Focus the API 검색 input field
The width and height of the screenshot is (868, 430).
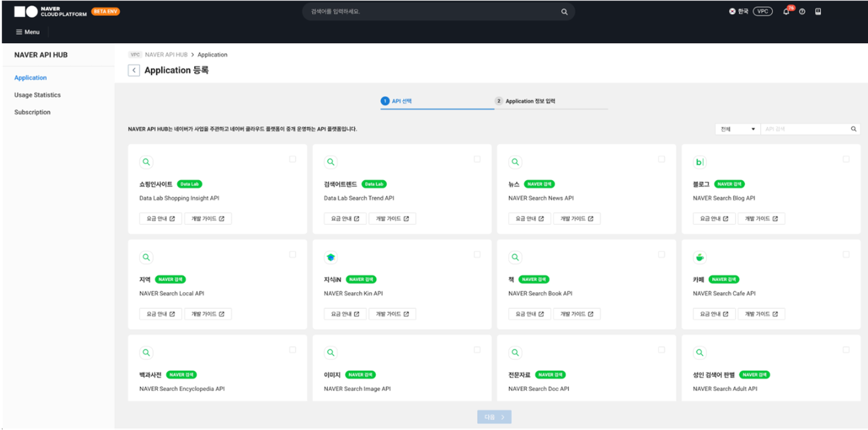click(x=805, y=129)
